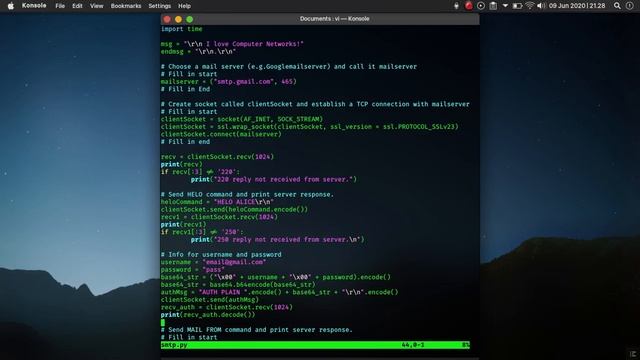Image resolution: width=640 pixels, height=360 pixels.
Task: Click the "# Create socket called clientSocket" comment
Action: tap(315, 104)
